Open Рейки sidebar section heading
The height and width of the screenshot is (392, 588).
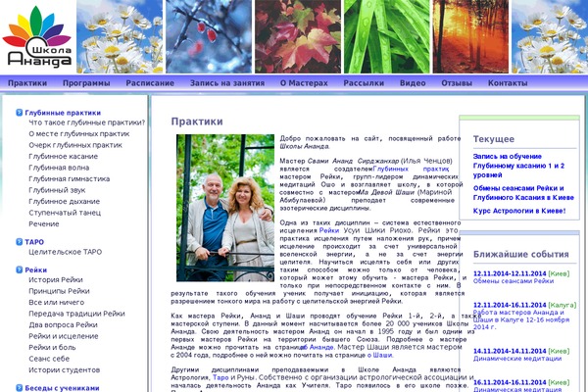pos(35,270)
